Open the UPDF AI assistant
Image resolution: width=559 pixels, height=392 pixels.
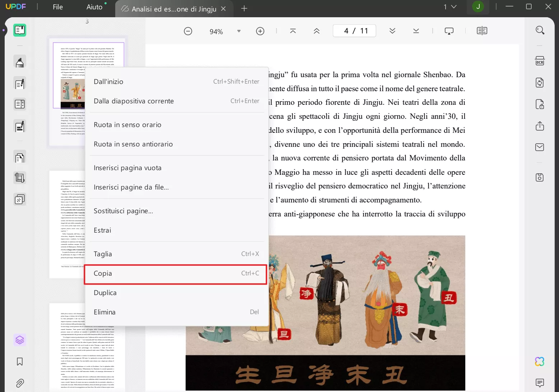540,361
